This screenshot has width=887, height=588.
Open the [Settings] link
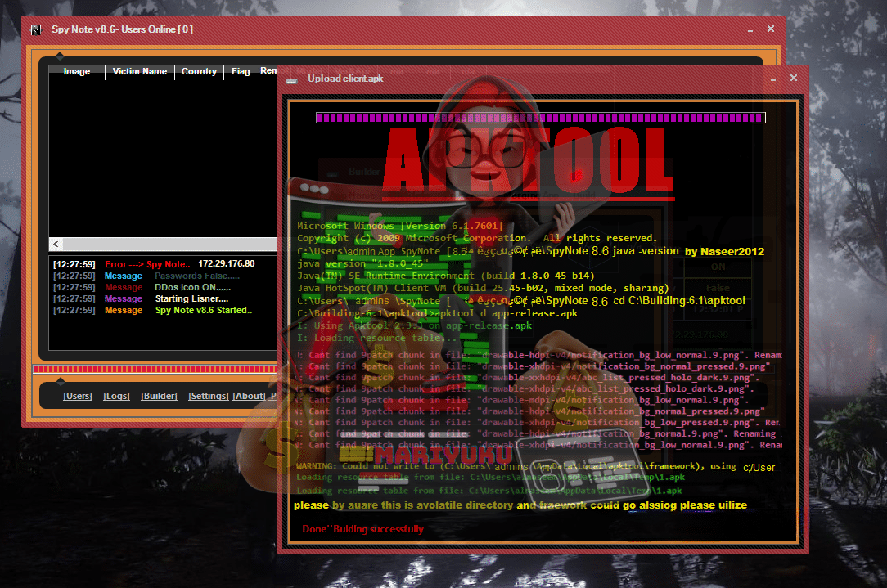point(208,396)
